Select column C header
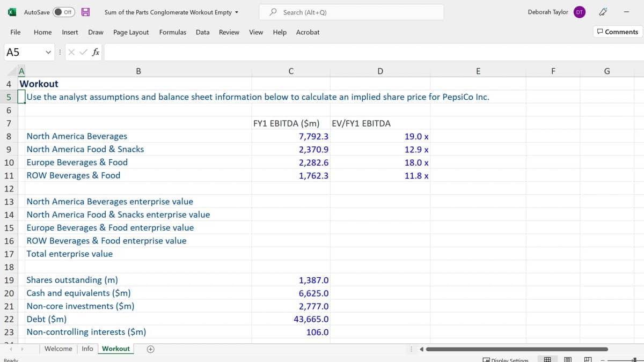Screen dimensions: 644x362 coord(290,71)
